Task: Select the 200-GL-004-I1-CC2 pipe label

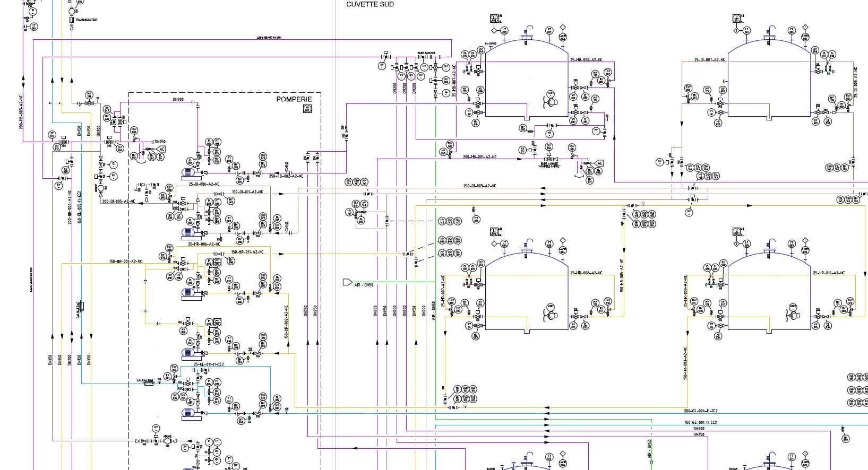Action: point(700,411)
